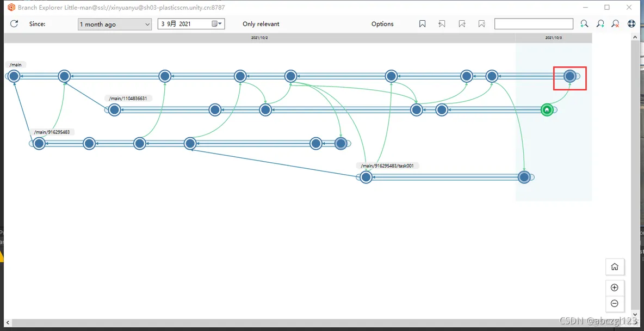Image resolution: width=644 pixels, height=331 pixels.
Task: Open the date picker calendar dropdown
Action: point(217,24)
